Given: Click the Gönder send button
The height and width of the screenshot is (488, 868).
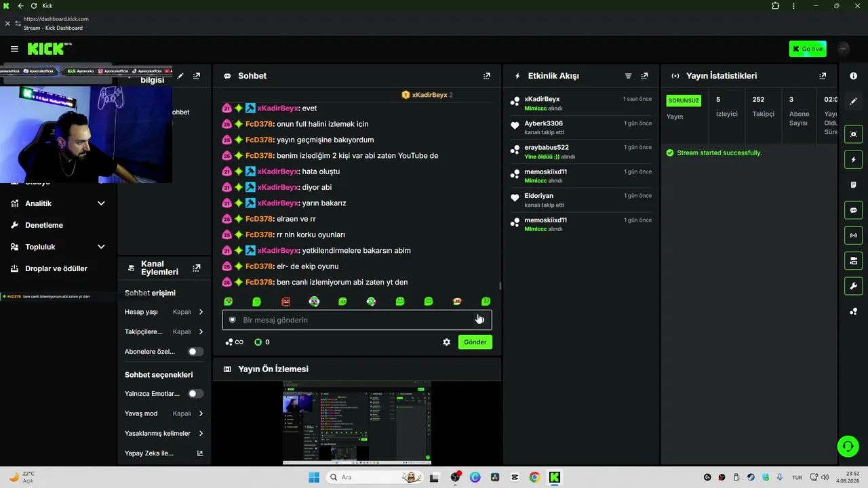Looking at the screenshot, I should coord(475,342).
